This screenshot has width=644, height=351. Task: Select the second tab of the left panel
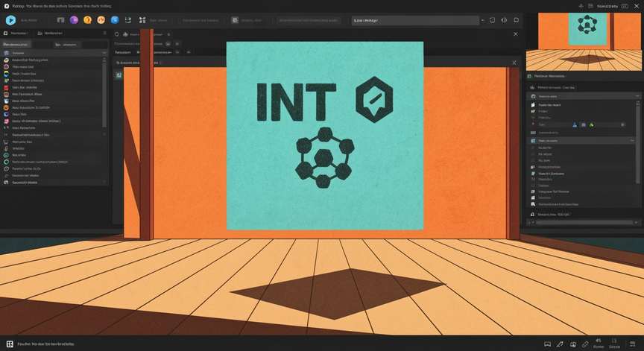[50, 33]
